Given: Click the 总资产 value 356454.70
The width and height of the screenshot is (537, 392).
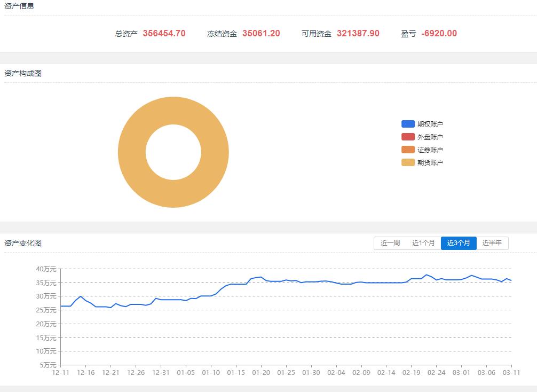Looking at the screenshot, I should click(x=164, y=33).
